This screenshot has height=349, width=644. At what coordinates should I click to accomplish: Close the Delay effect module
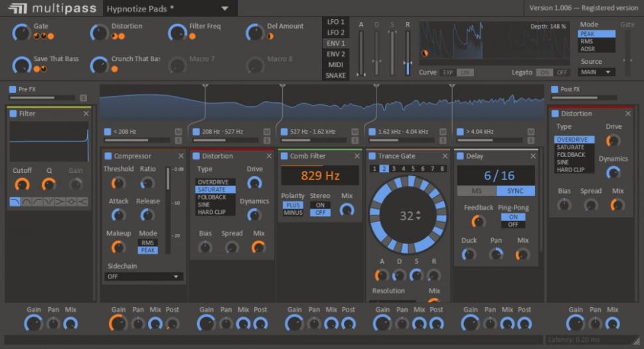534,156
